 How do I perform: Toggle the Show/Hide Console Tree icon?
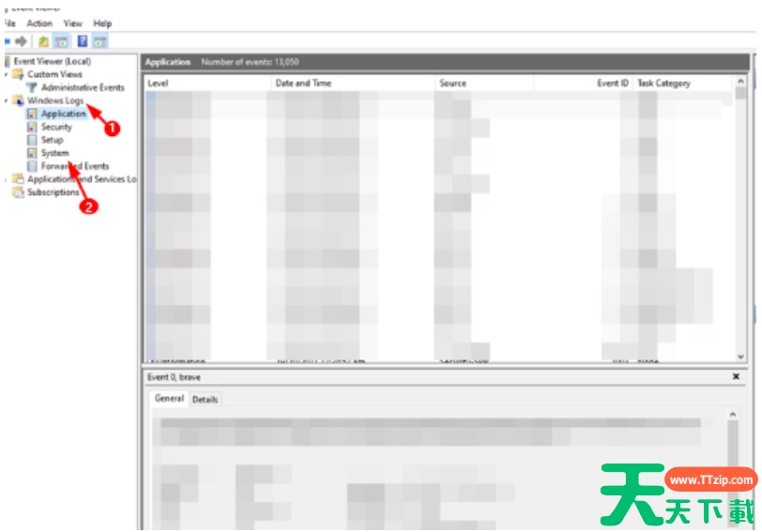tap(61, 42)
